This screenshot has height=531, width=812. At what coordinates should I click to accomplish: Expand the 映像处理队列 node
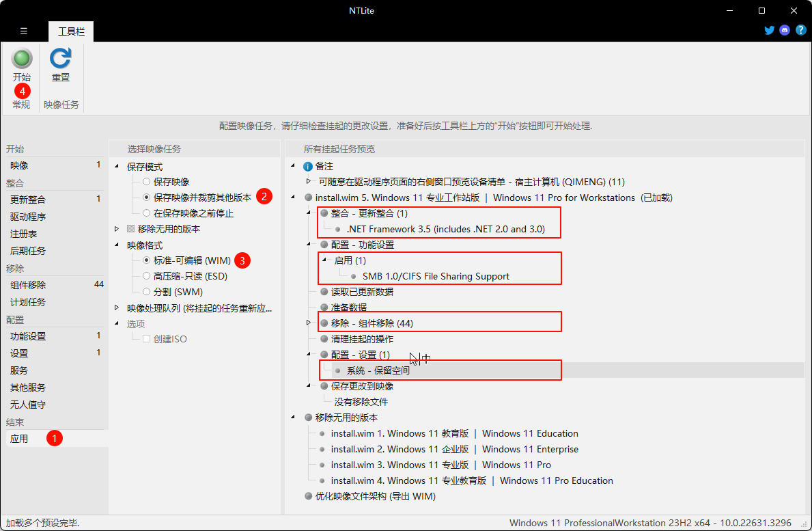[x=117, y=308]
